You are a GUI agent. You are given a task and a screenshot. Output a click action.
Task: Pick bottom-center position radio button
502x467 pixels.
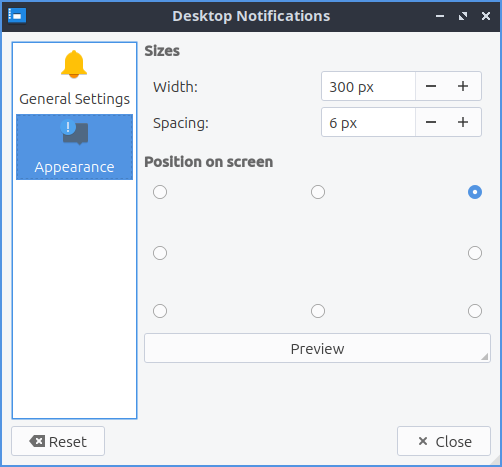tap(318, 311)
